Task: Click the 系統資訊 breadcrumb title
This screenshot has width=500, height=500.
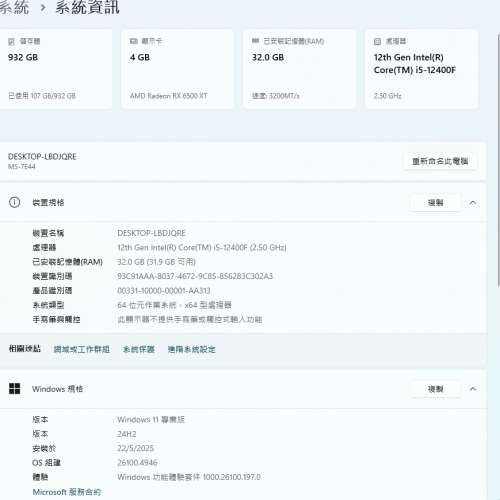Action: 87,7
